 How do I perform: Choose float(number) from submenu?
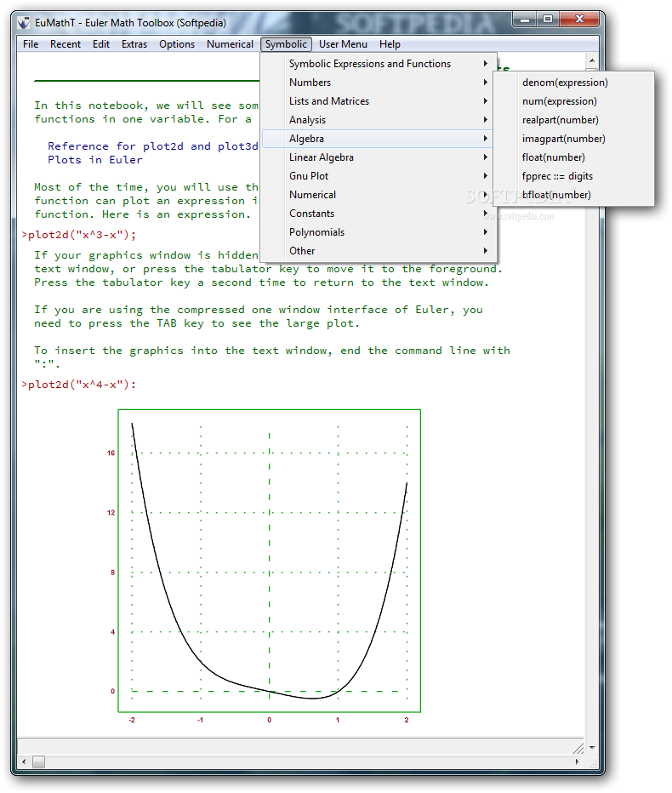pos(573,157)
